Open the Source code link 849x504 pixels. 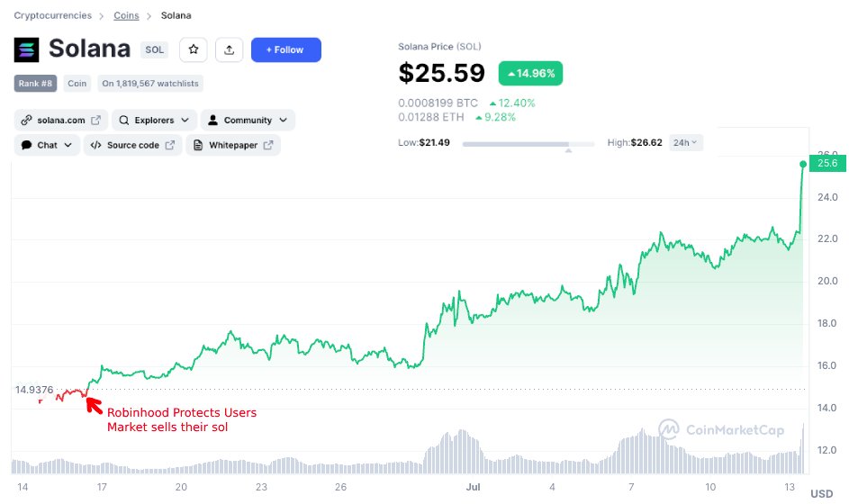point(132,145)
